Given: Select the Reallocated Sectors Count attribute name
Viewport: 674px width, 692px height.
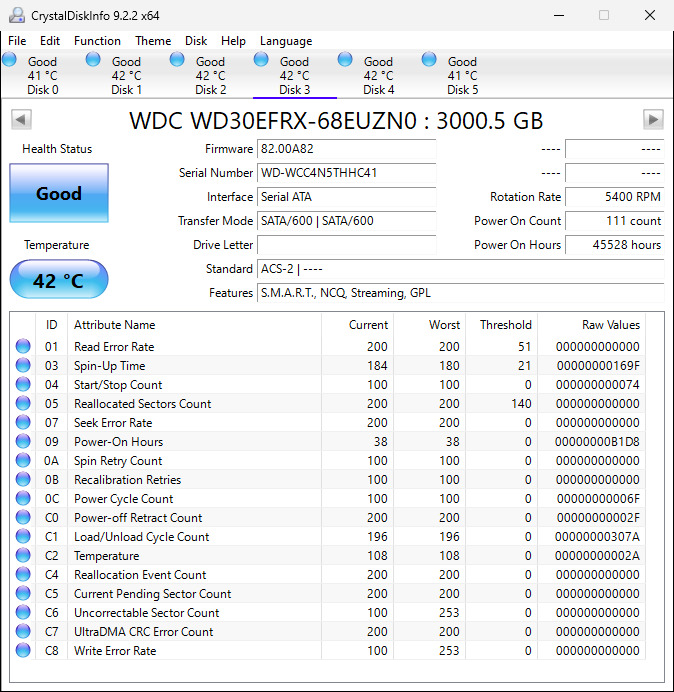Looking at the screenshot, I should tap(143, 403).
